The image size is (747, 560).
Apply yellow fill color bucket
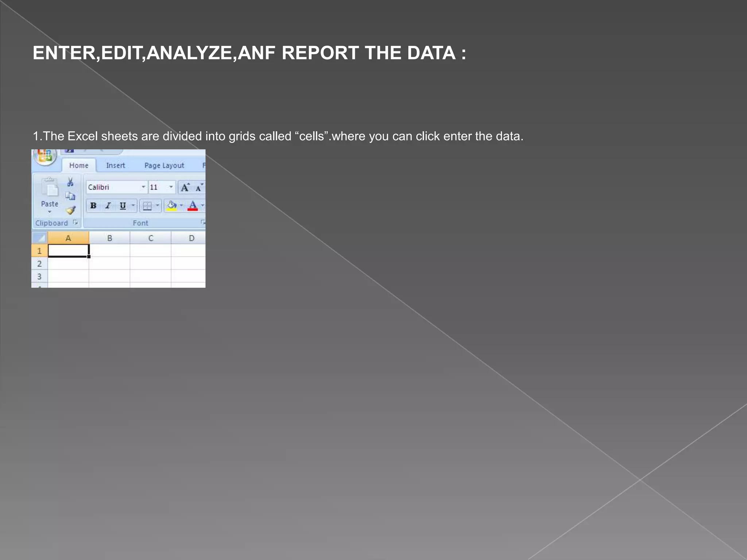coord(171,206)
